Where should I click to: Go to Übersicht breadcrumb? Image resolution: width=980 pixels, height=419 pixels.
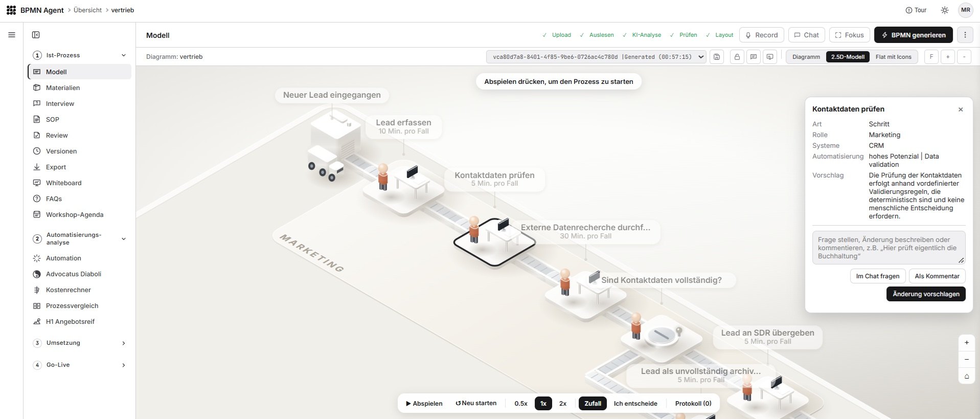click(87, 10)
